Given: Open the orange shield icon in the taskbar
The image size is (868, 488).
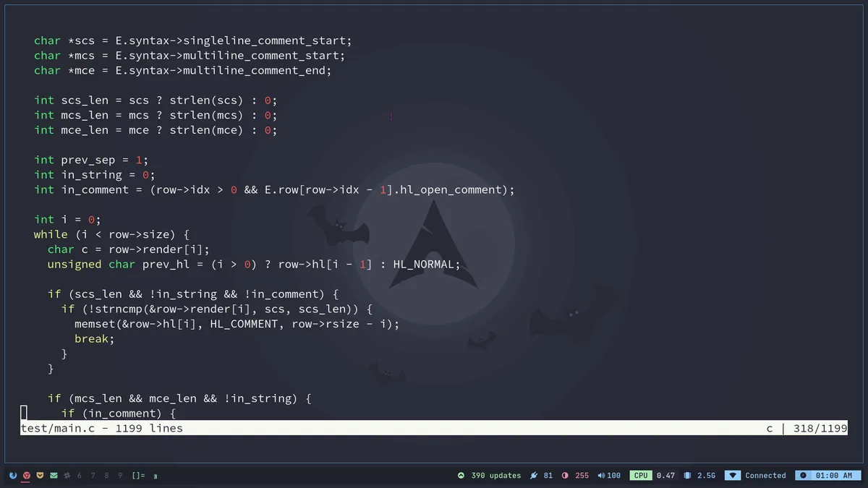Looking at the screenshot, I should 40,475.
